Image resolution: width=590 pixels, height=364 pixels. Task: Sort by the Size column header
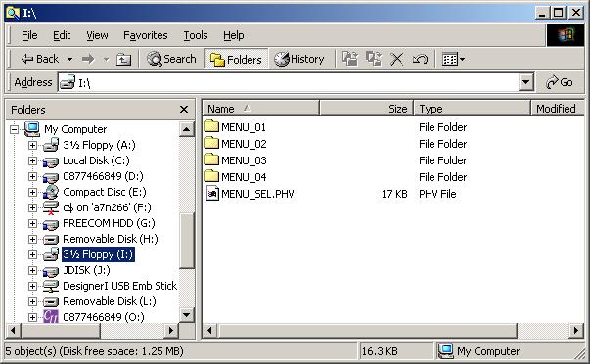pyautogui.click(x=367, y=109)
